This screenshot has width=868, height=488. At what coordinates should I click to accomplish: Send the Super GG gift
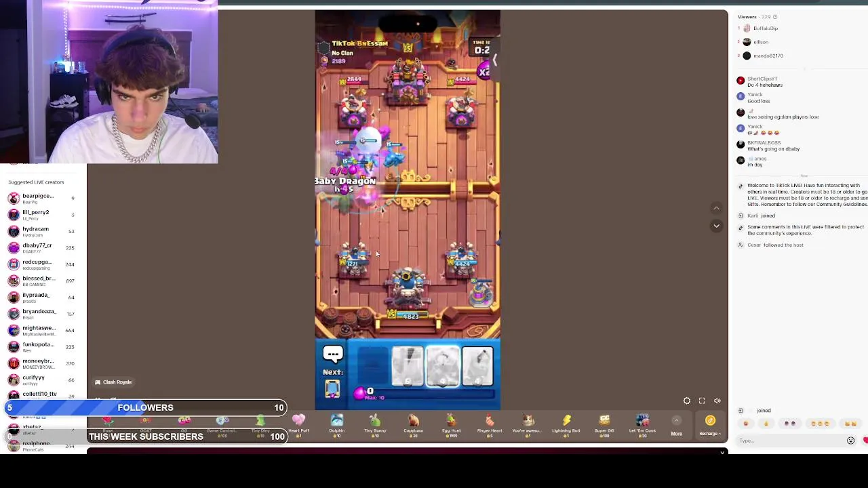(x=604, y=425)
